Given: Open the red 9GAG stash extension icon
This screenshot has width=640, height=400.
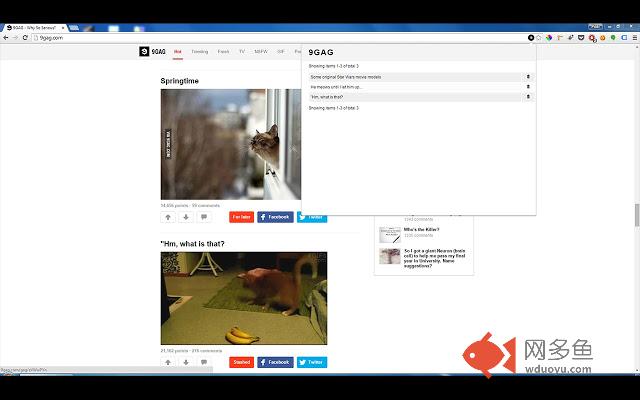Looking at the screenshot, I should [x=591, y=38].
